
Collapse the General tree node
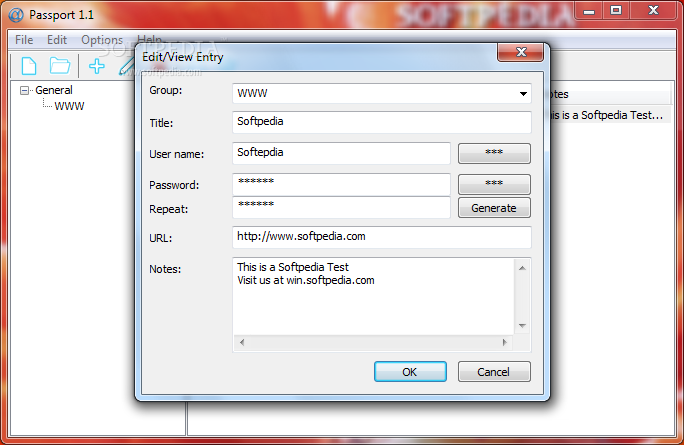click(24, 90)
